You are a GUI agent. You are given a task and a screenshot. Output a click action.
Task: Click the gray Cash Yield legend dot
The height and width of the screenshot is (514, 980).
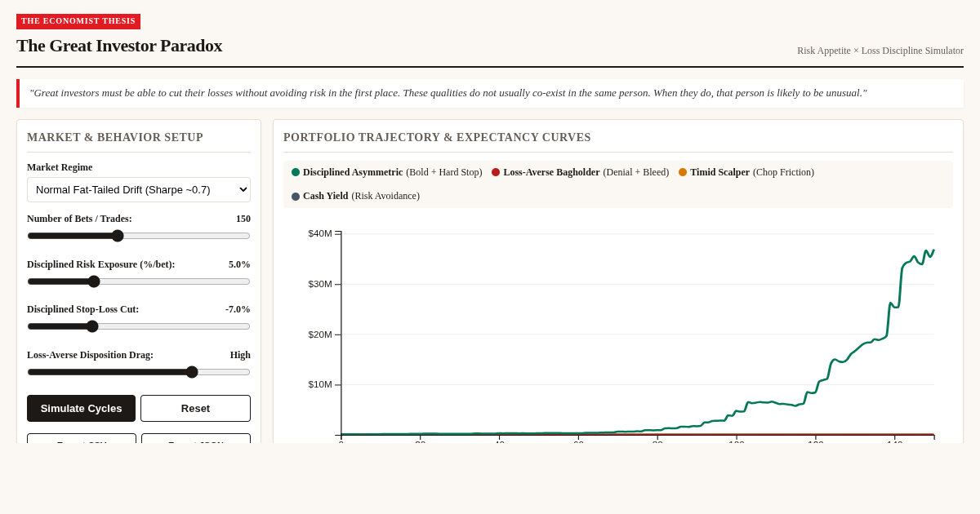point(296,196)
